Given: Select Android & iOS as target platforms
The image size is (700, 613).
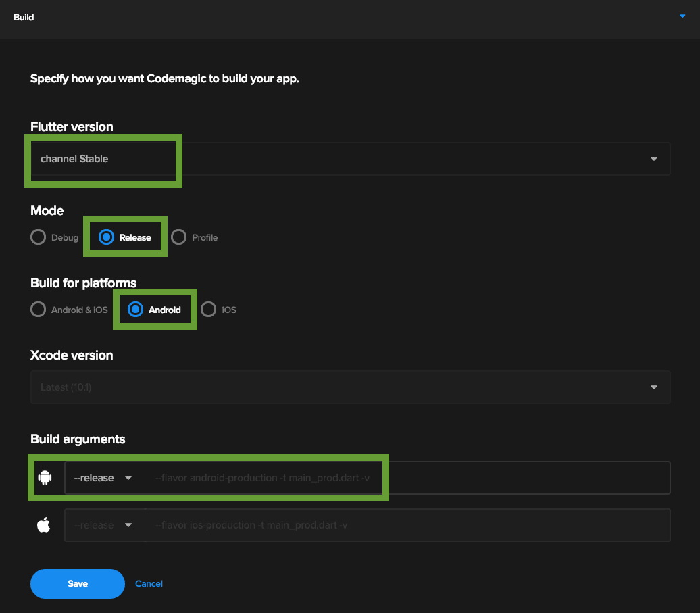Looking at the screenshot, I should click(x=39, y=310).
